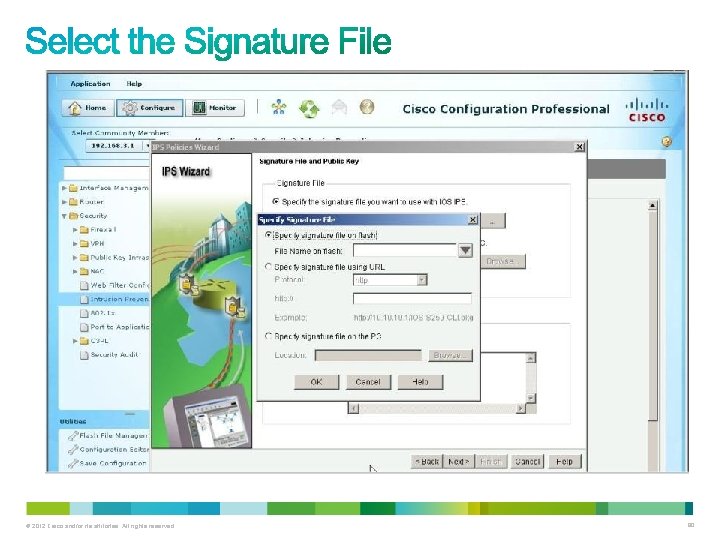
Task: Expand the NAC folder
Action: click(x=75, y=271)
